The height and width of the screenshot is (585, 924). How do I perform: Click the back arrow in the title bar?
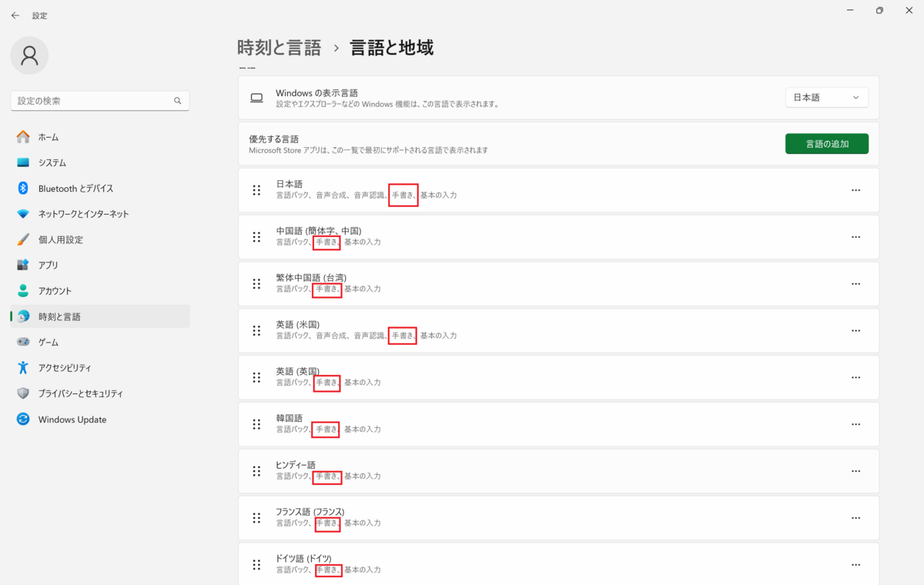(x=15, y=15)
